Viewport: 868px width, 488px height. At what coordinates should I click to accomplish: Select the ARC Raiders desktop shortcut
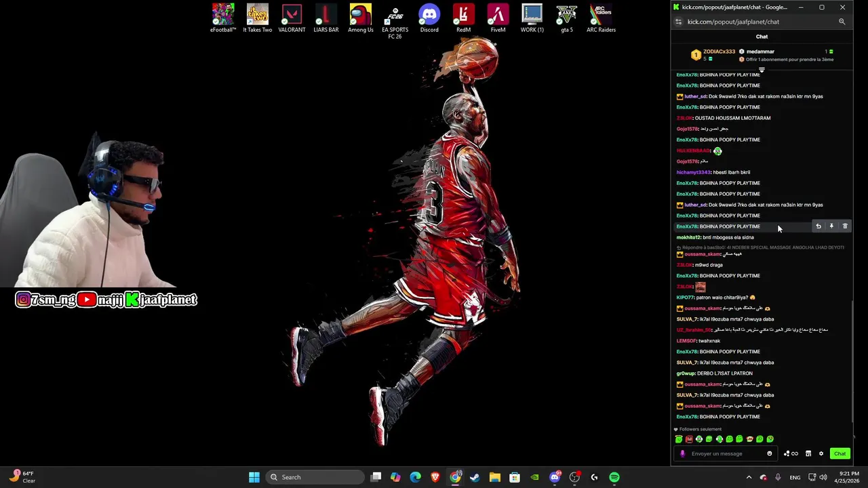[601, 18]
